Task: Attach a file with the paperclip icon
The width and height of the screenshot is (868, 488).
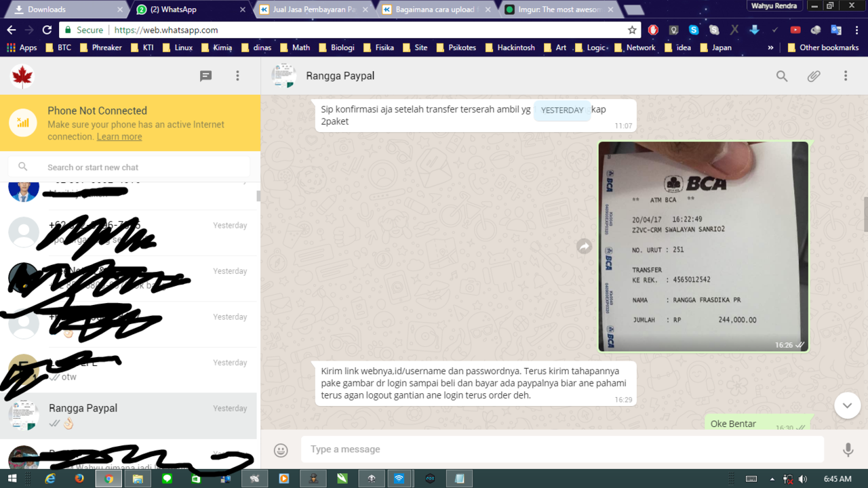Action: pyautogui.click(x=814, y=76)
